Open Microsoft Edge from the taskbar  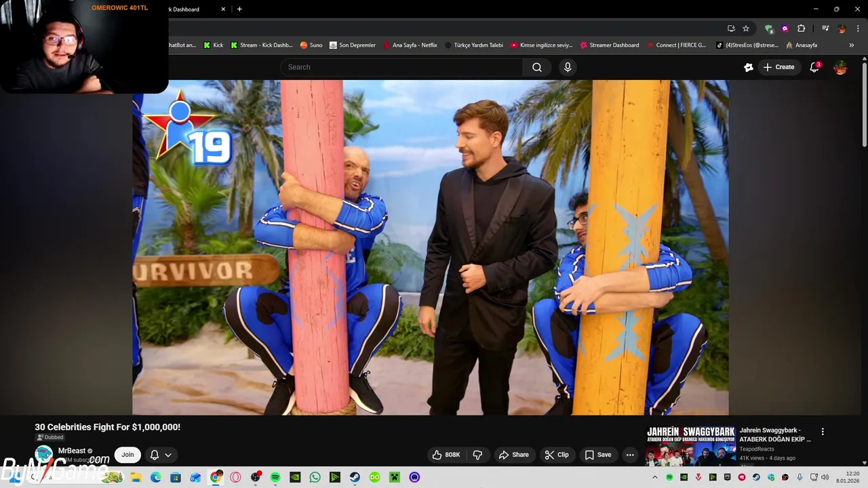155,477
